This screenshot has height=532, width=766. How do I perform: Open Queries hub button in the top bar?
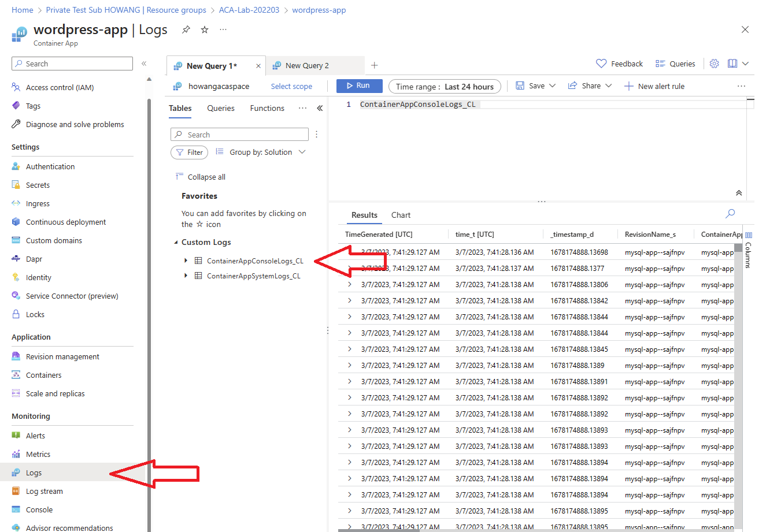(x=675, y=64)
